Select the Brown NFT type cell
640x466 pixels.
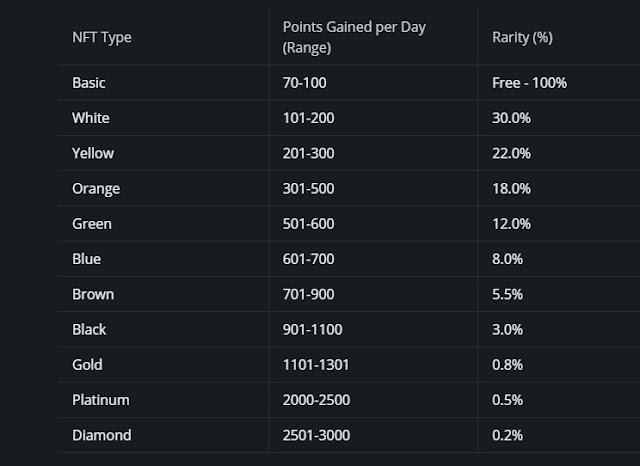(x=93, y=294)
